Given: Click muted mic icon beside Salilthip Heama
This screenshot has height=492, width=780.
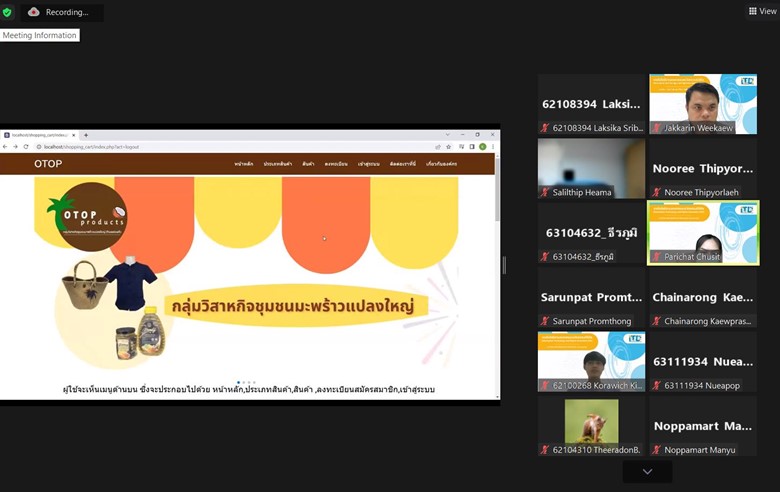Looking at the screenshot, I should point(545,192).
